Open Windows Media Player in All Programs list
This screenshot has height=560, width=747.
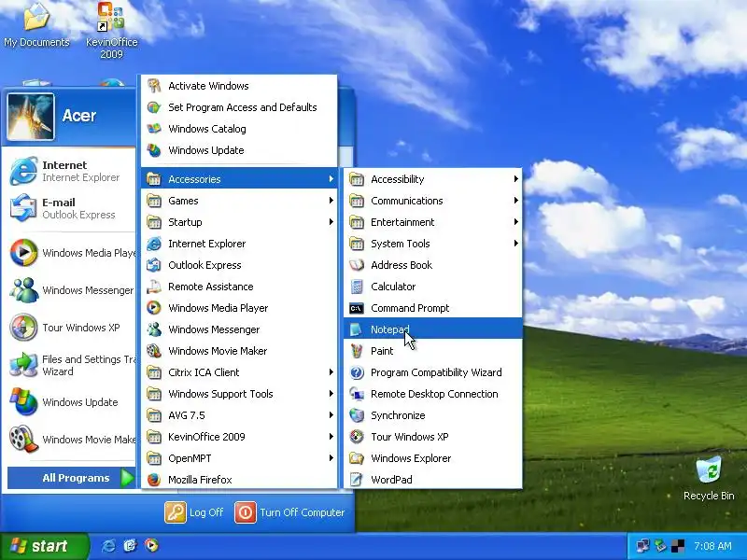point(239,308)
